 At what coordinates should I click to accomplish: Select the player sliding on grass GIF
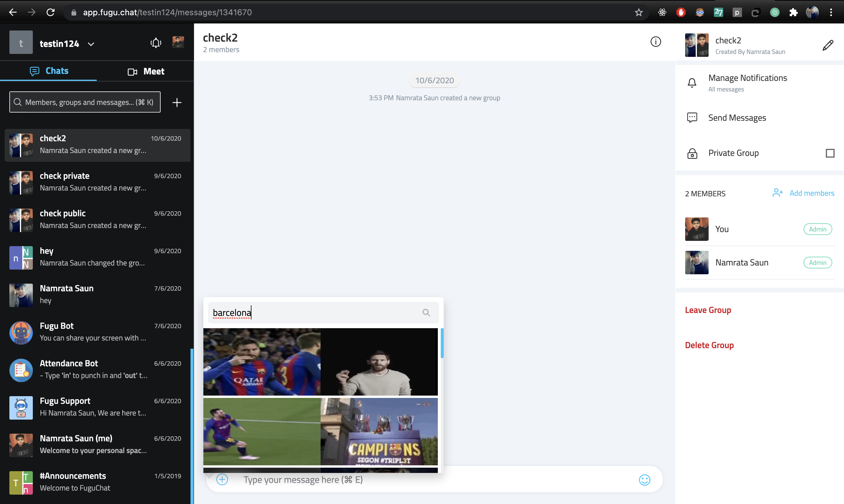pos(261,431)
